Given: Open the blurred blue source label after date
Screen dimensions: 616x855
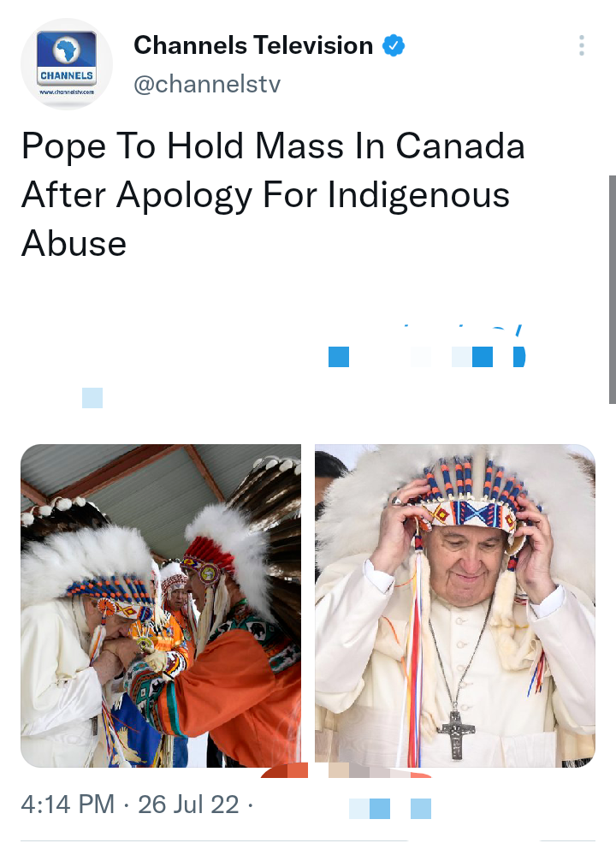Looking at the screenshot, I should pos(390,809).
